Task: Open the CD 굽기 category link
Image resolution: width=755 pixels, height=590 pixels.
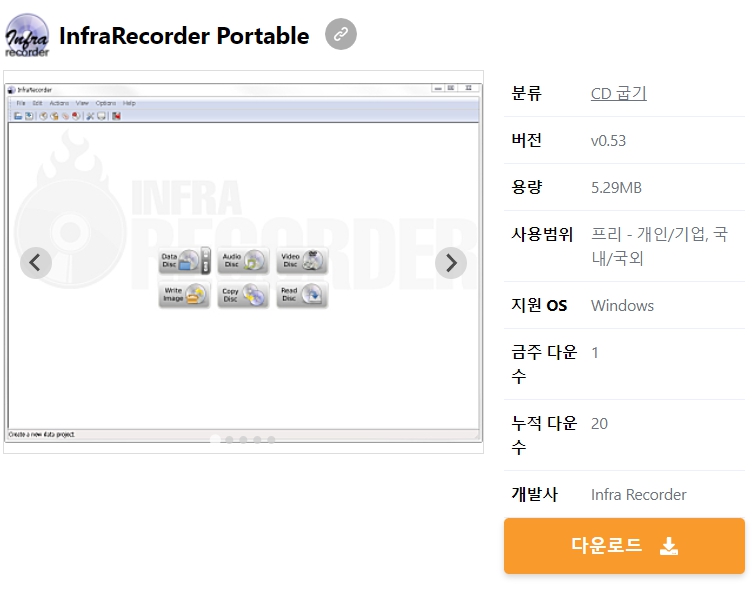Action: coord(618,93)
